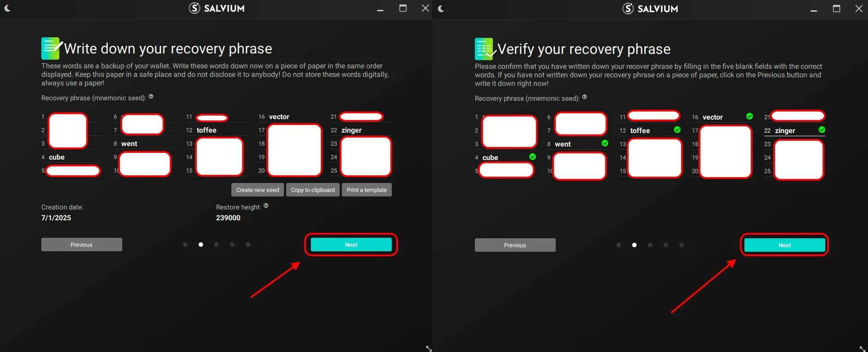868x352 pixels.
Task: Click help icon by Recovery phrase in Verify window
Action: [x=585, y=97]
